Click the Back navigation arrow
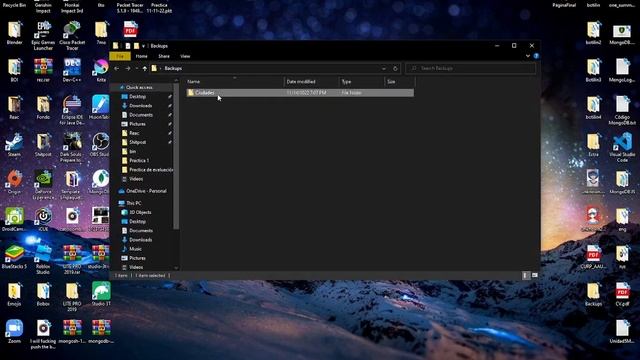The image size is (640, 360). coord(117,69)
